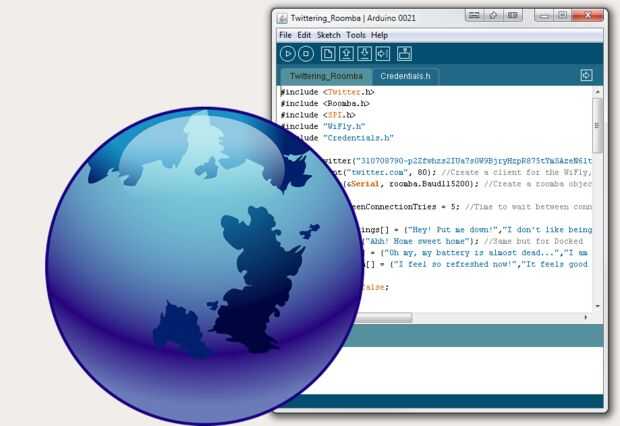The width and height of the screenshot is (620, 426).
Task: Click the Stop toolbar button
Action: click(306, 53)
